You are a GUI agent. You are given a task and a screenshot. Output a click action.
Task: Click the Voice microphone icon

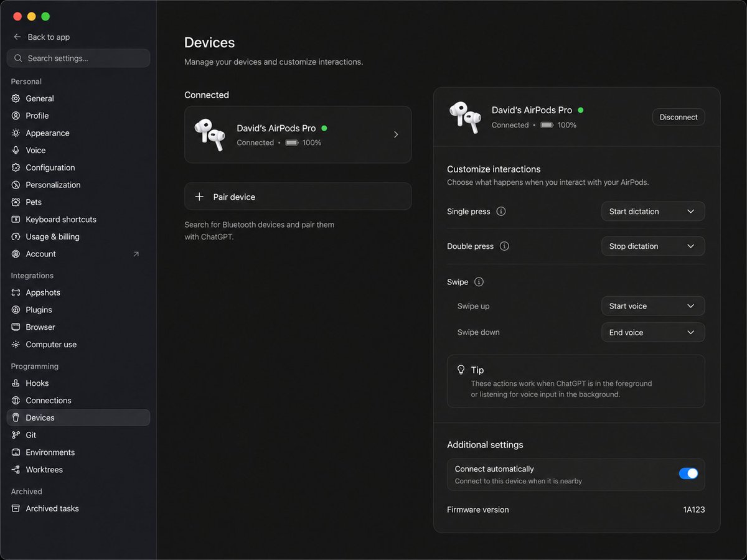(16, 150)
